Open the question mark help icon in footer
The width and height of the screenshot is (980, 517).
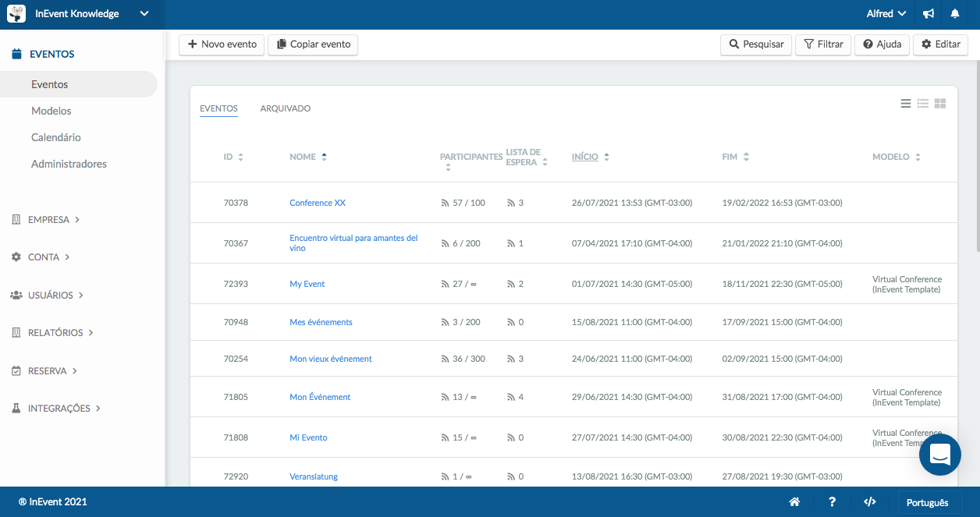pos(833,502)
